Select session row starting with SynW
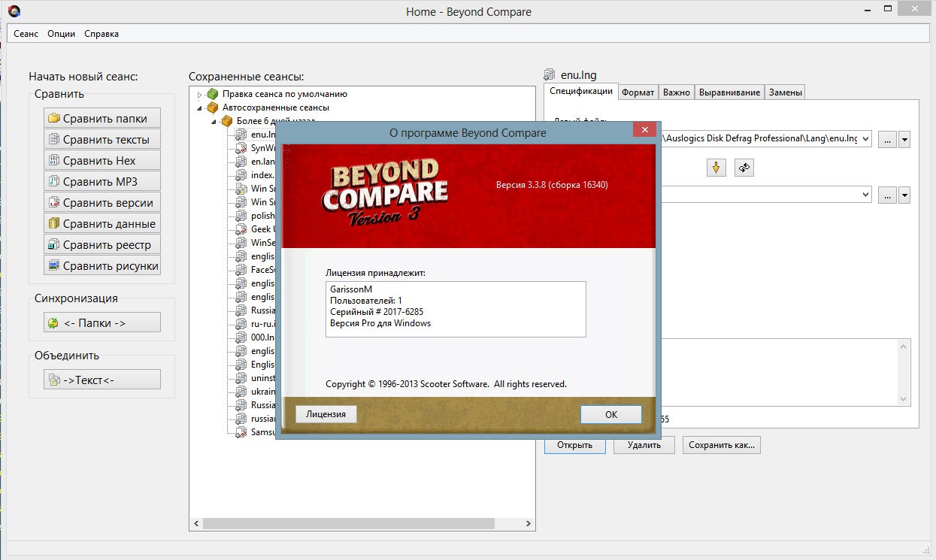The width and height of the screenshot is (936, 560). tap(255, 148)
